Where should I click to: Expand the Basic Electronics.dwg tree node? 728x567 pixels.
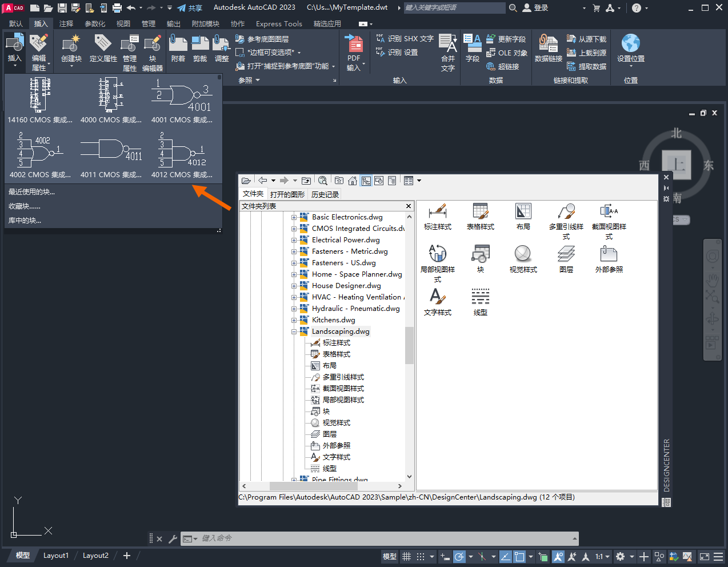pyautogui.click(x=294, y=217)
